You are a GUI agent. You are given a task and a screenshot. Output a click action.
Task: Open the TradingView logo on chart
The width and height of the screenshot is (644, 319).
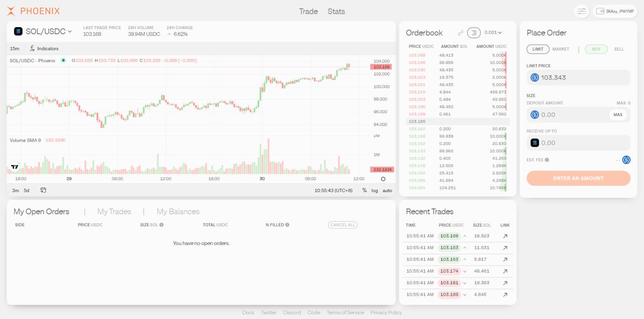tap(15, 166)
